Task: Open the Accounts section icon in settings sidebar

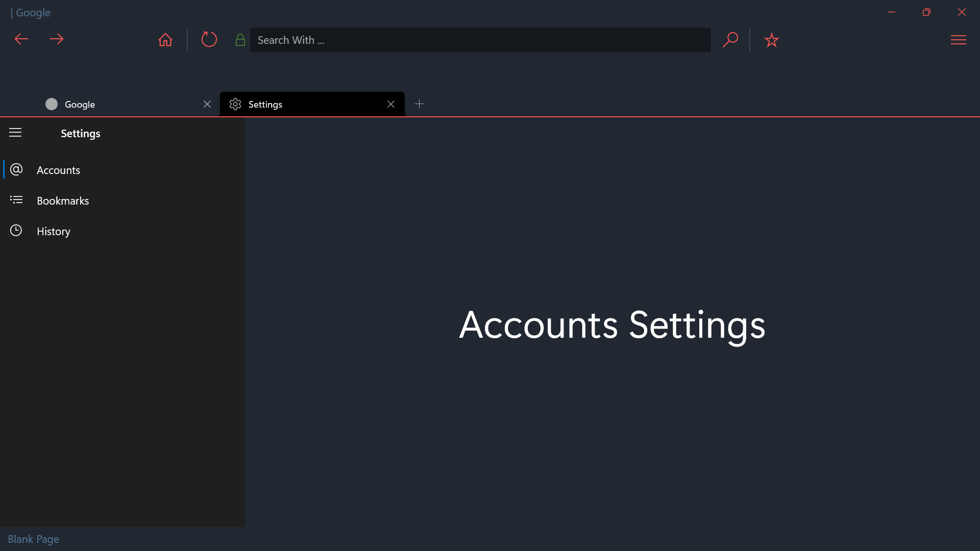Action: [x=16, y=169]
